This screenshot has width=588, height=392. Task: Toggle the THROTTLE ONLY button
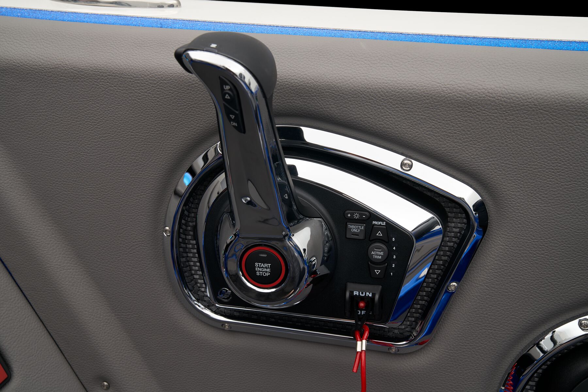[356, 230]
